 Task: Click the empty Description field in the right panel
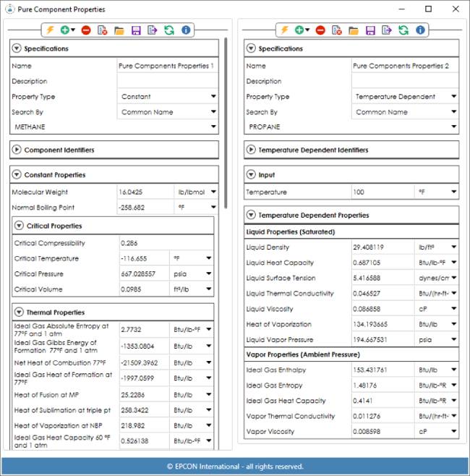tap(405, 81)
